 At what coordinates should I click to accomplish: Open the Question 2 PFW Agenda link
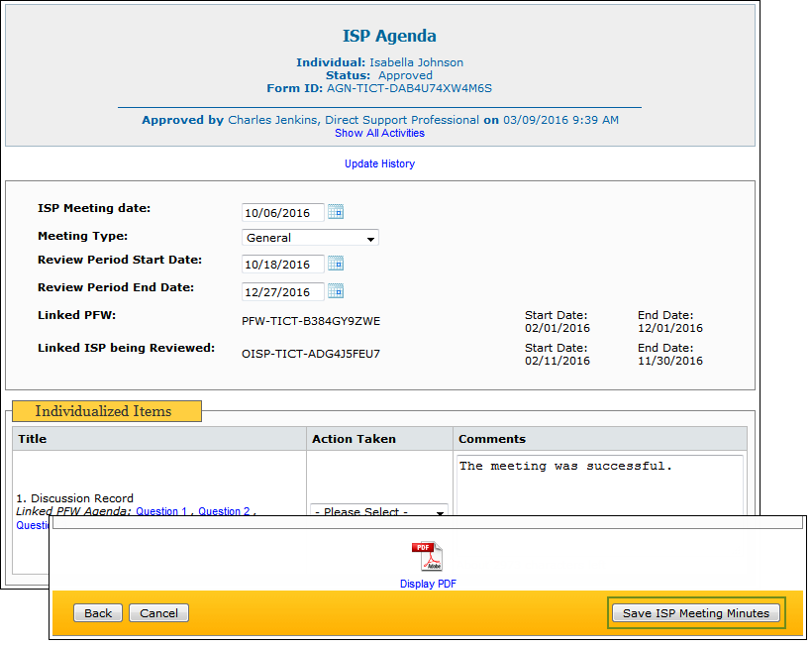(x=224, y=511)
